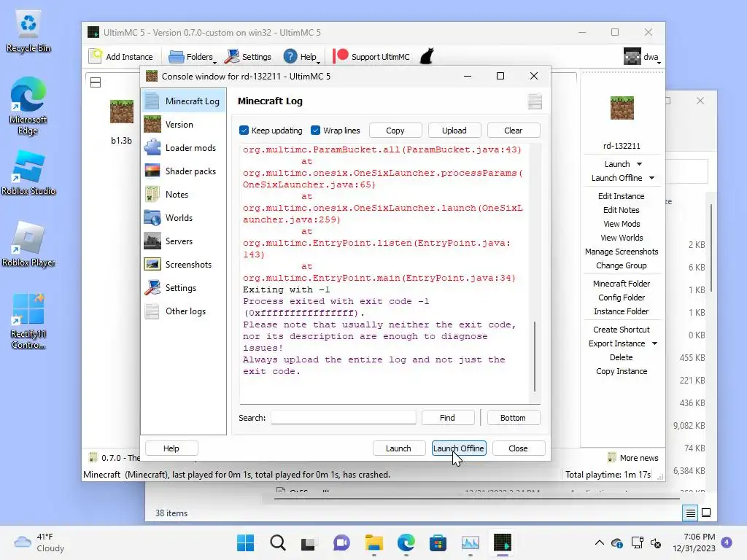Click Launch Offline in console window

459,448
